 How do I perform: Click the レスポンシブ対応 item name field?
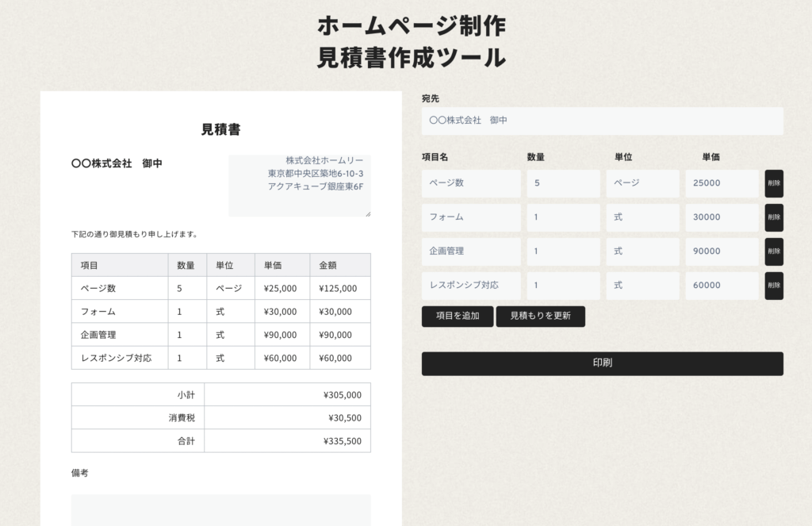point(470,286)
